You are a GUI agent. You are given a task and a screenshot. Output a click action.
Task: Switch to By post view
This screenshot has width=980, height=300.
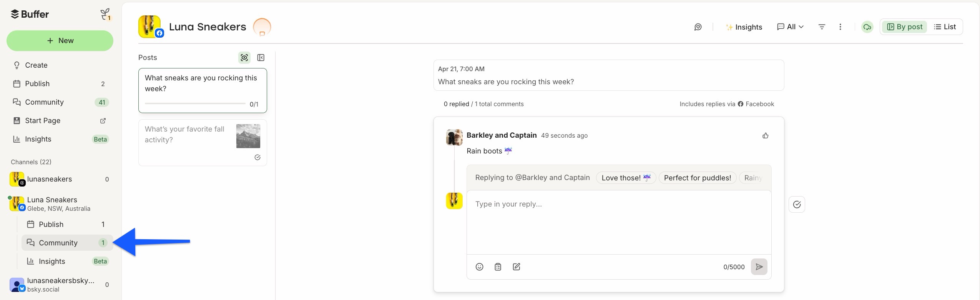[905, 27]
